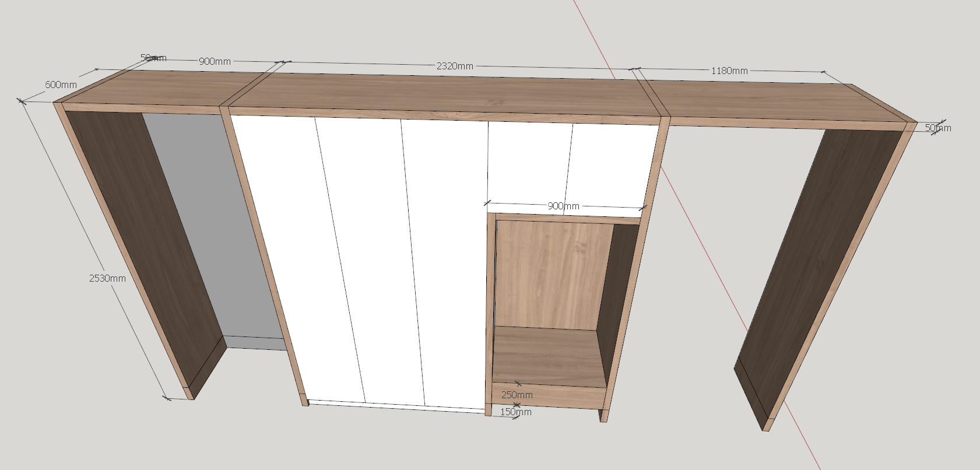Click the 2320mm dimension label
The height and width of the screenshot is (470, 980).
(455, 66)
